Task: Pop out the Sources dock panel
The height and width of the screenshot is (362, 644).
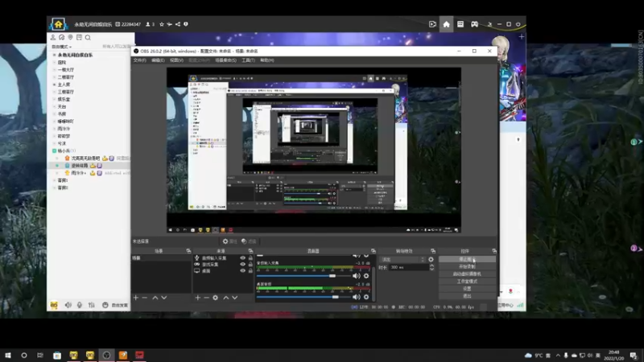Action: (250, 251)
